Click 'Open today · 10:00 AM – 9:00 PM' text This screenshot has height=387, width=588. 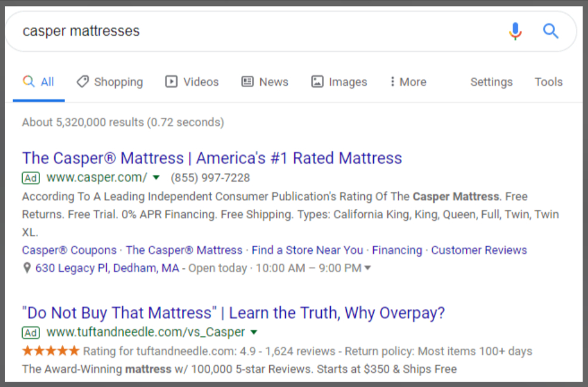(x=275, y=268)
